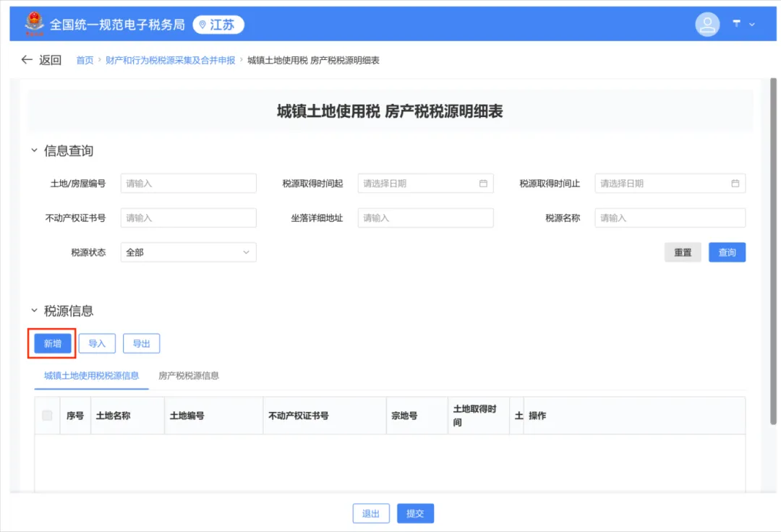Screen dimensions: 781x532
Task: Select the 城镇土地使用税税源信息 tab
Action: tap(90, 376)
